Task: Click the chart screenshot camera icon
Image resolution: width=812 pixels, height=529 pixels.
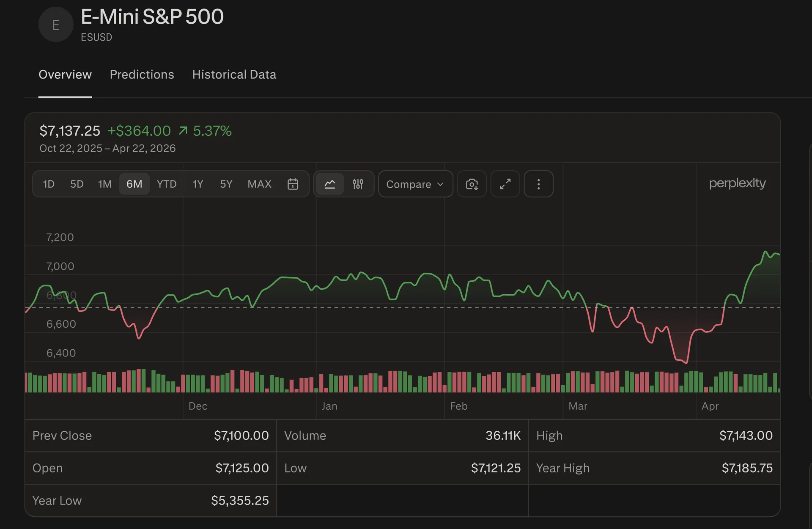Action: pyautogui.click(x=472, y=184)
